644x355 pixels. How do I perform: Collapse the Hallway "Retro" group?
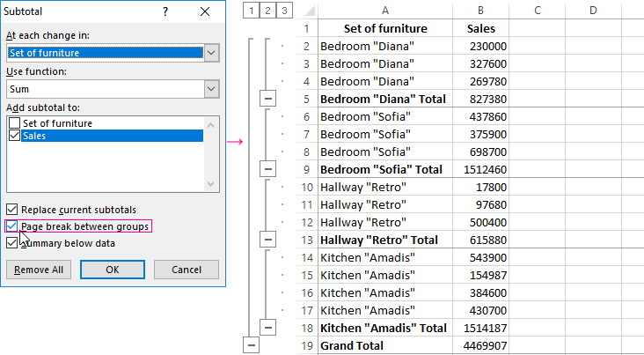coord(268,239)
